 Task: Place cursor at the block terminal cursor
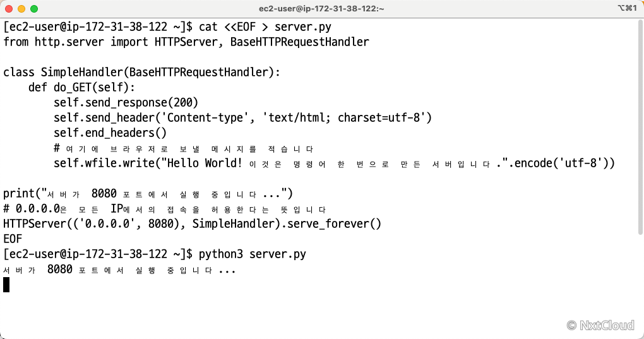pyautogui.click(x=6, y=285)
